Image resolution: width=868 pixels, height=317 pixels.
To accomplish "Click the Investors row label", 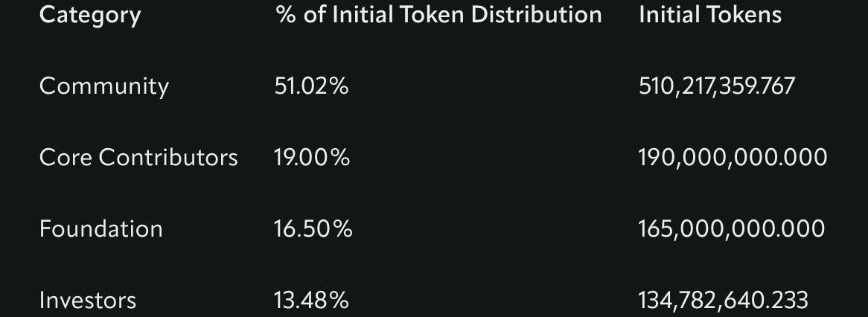I will [88, 300].
